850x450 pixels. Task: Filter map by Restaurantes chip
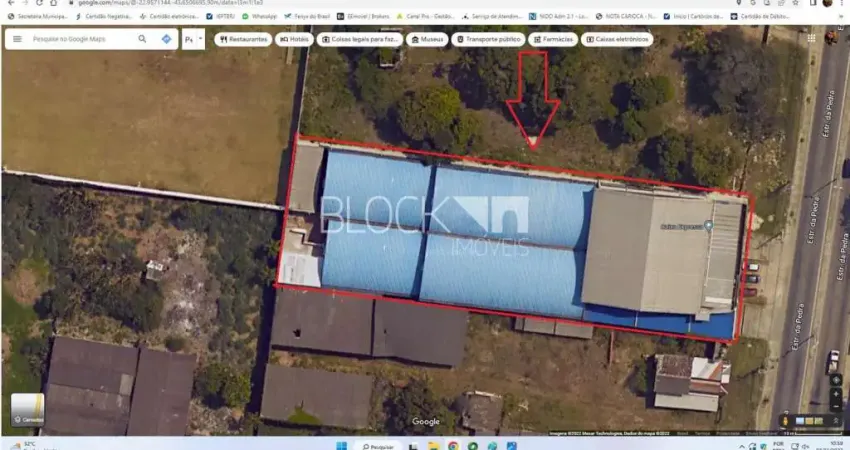[x=243, y=39]
